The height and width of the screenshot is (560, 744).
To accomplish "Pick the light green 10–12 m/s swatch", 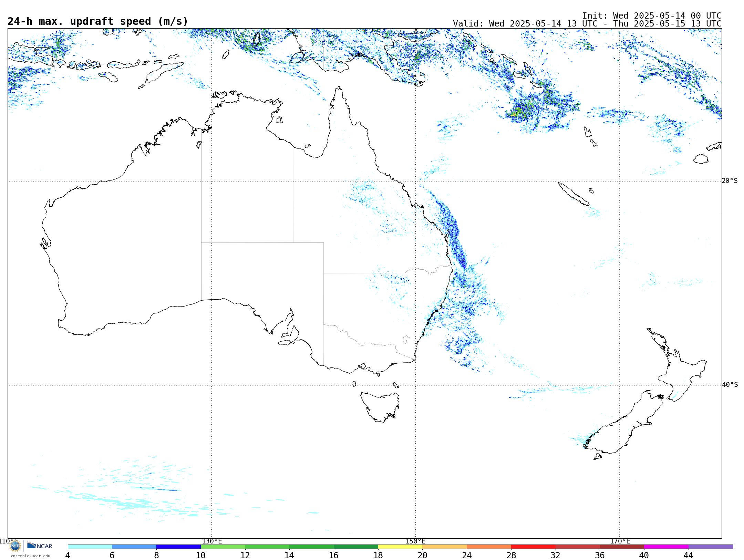I will pos(223,547).
